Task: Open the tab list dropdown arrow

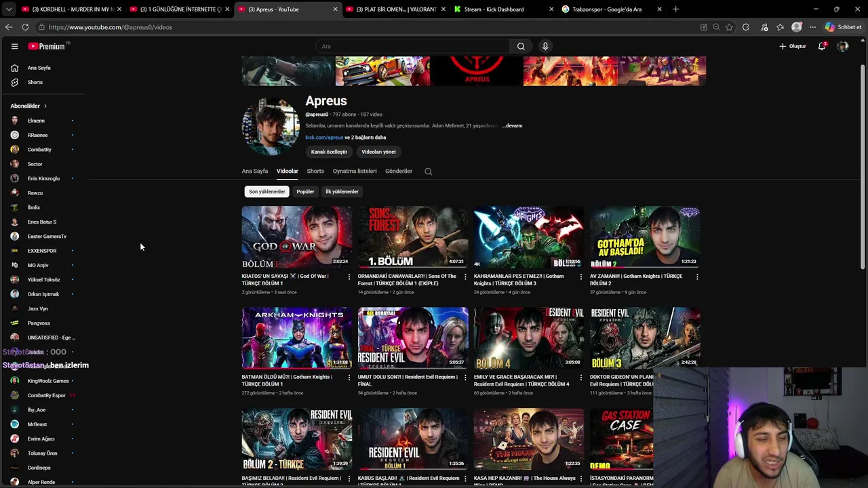Action: 9,9
